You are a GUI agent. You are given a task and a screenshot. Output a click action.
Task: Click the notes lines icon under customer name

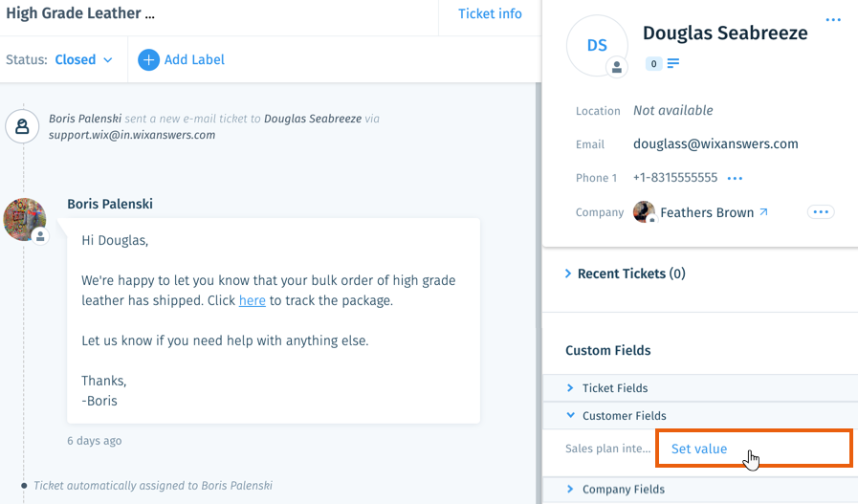tap(673, 63)
